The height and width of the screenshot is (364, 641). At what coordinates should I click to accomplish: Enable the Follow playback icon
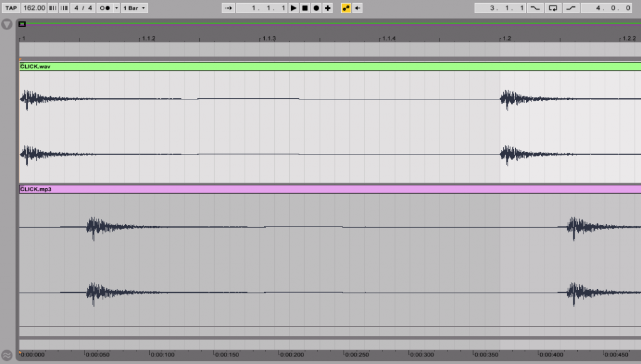(x=228, y=8)
